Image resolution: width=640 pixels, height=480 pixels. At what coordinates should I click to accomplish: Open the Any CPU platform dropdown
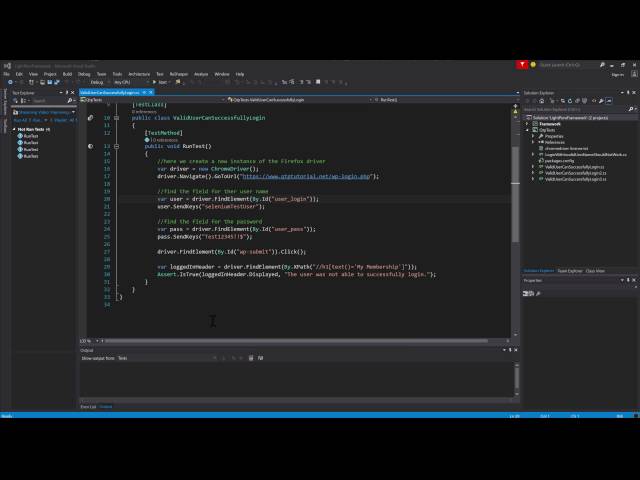(x=131, y=82)
